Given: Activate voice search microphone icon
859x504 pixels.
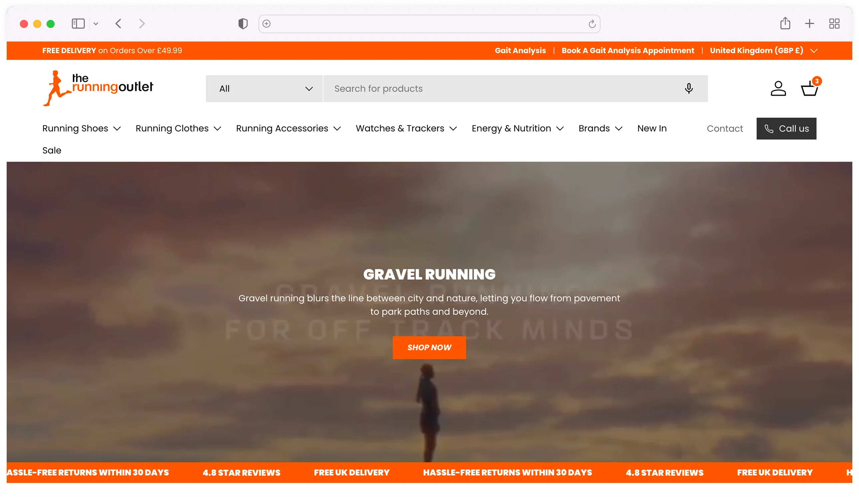Looking at the screenshot, I should (689, 88).
